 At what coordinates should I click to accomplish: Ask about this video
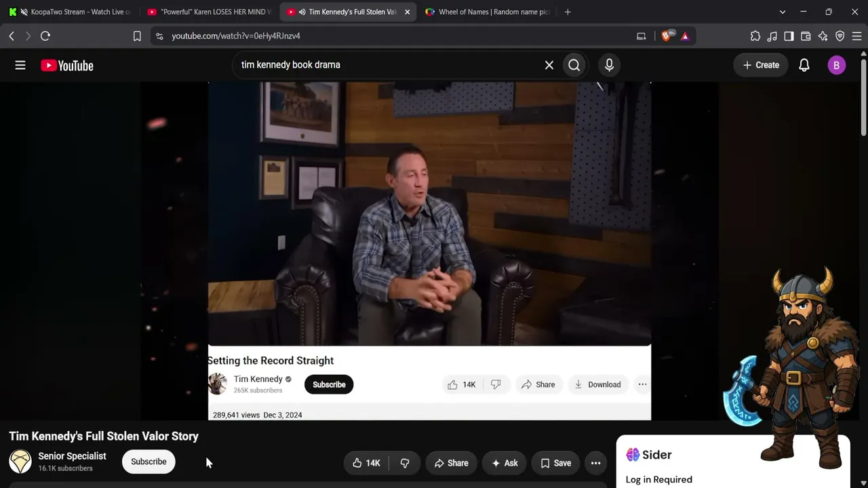505,463
